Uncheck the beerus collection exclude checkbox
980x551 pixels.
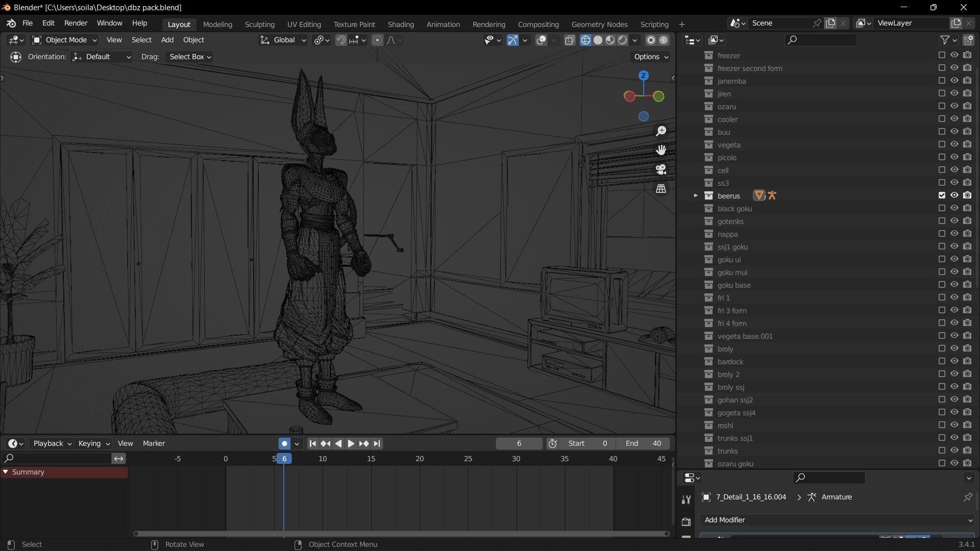[x=942, y=195]
